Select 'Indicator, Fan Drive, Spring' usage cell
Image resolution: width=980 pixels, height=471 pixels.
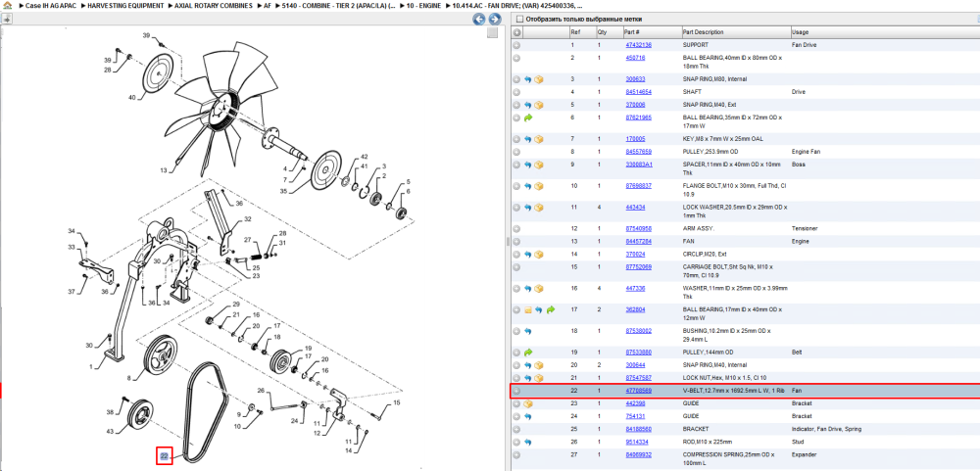(x=827, y=429)
